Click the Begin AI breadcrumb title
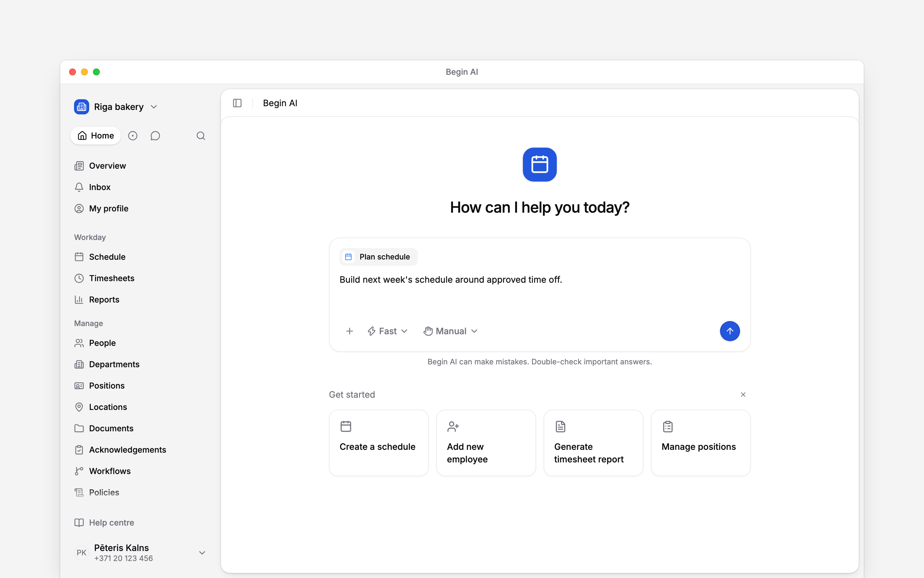The width and height of the screenshot is (924, 578). click(280, 103)
